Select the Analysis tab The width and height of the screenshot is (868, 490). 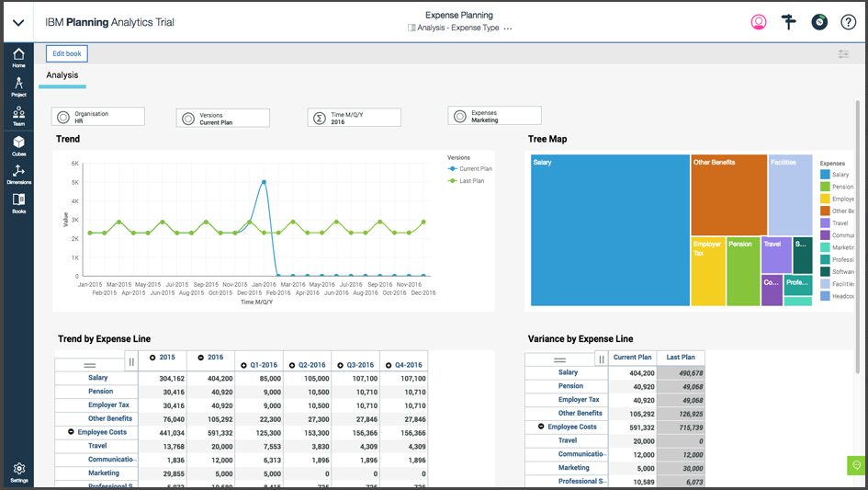point(62,75)
